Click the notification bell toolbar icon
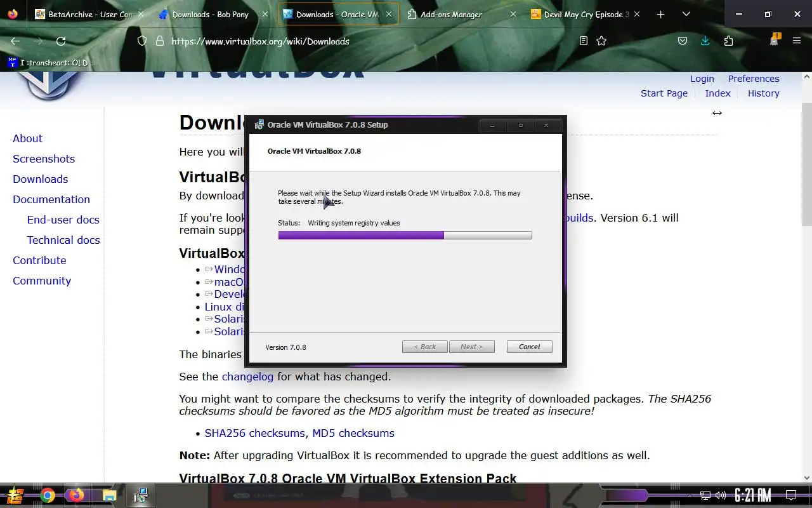812x508 pixels. pos(774,40)
